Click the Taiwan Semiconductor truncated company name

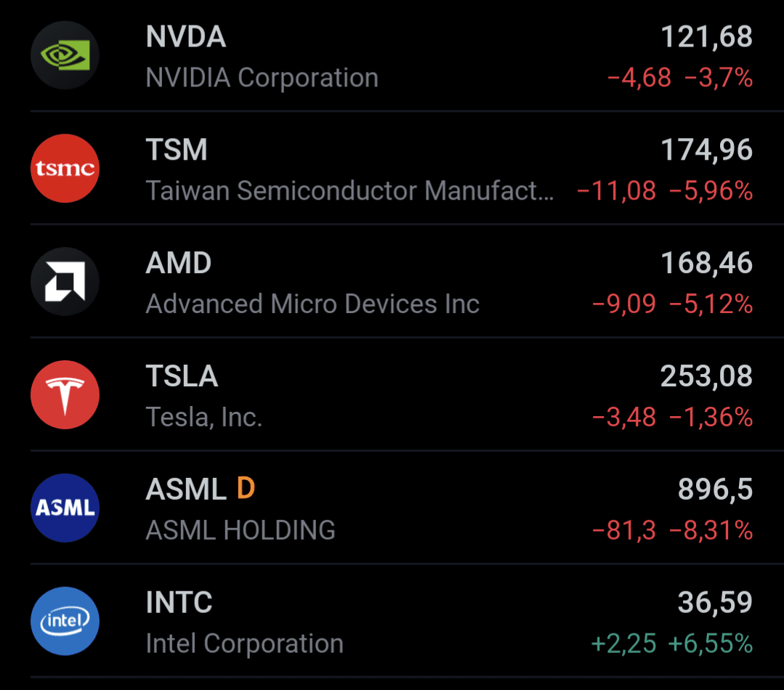coord(349,191)
